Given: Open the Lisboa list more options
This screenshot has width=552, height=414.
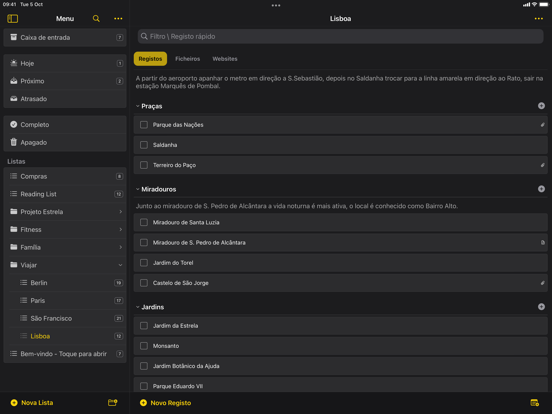Looking at the screenshot, I should pos(539,18).
